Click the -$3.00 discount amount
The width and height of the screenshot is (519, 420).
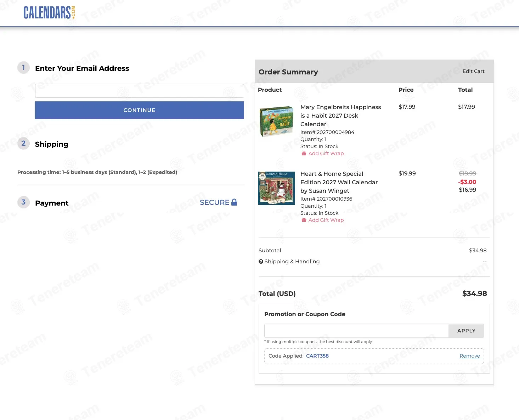[x=467, y=182]
